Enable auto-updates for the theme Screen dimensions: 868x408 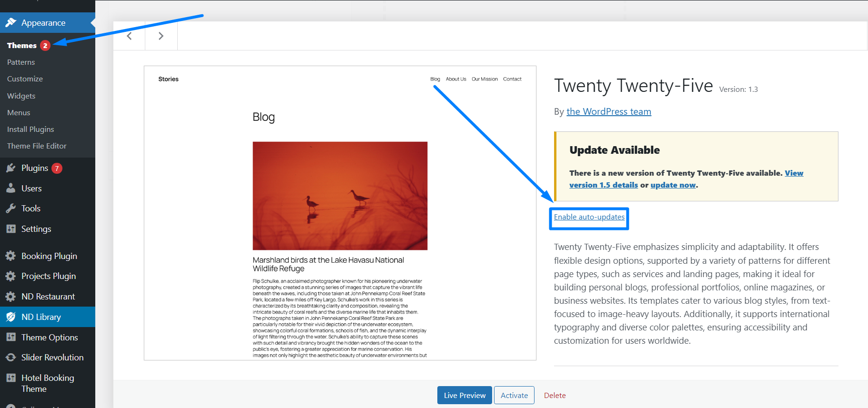point(589,217)
